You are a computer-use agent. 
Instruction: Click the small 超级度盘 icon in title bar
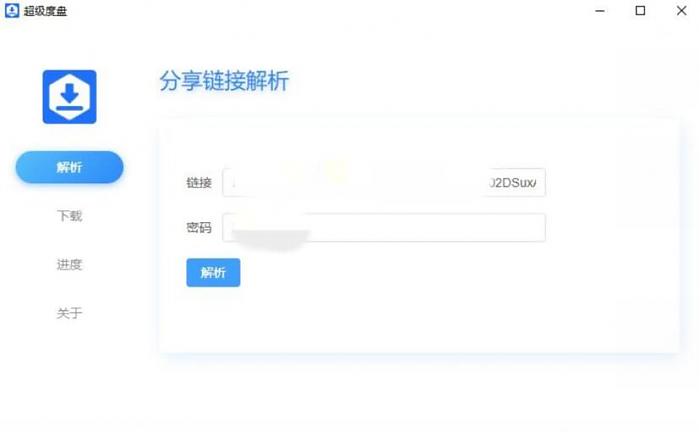(12, 10)
